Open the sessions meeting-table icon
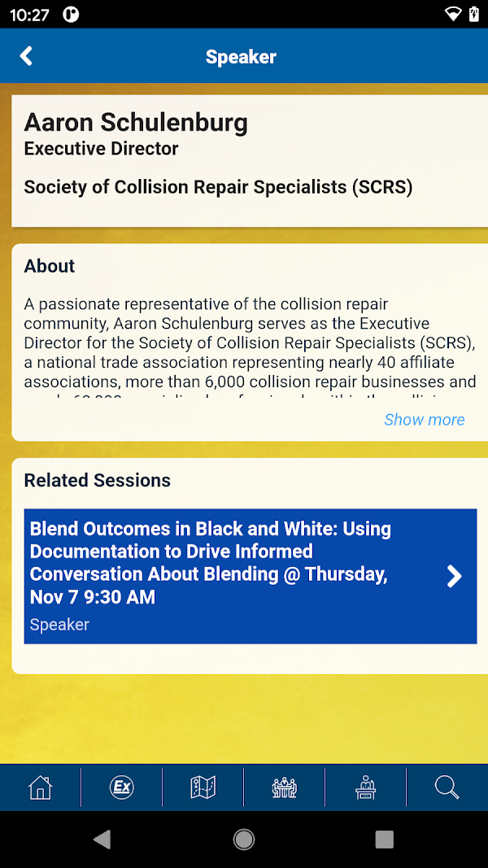Viewport: 488px width, 868px height. pos(285,787)
